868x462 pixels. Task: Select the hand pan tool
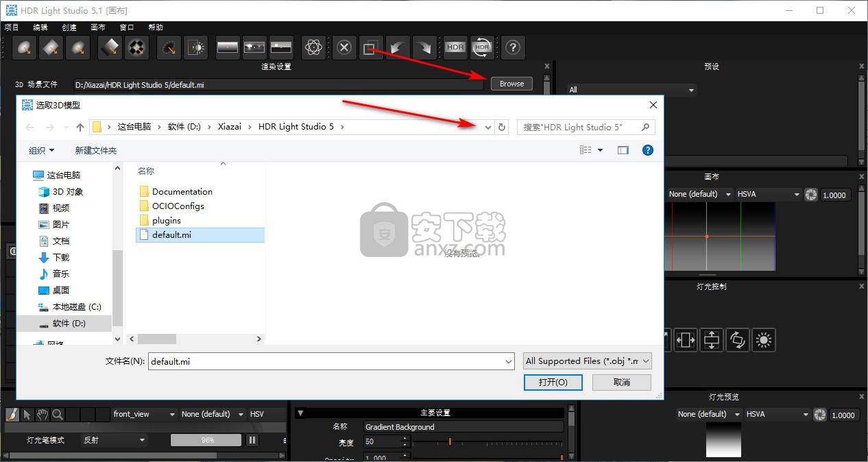coord(43,414)
